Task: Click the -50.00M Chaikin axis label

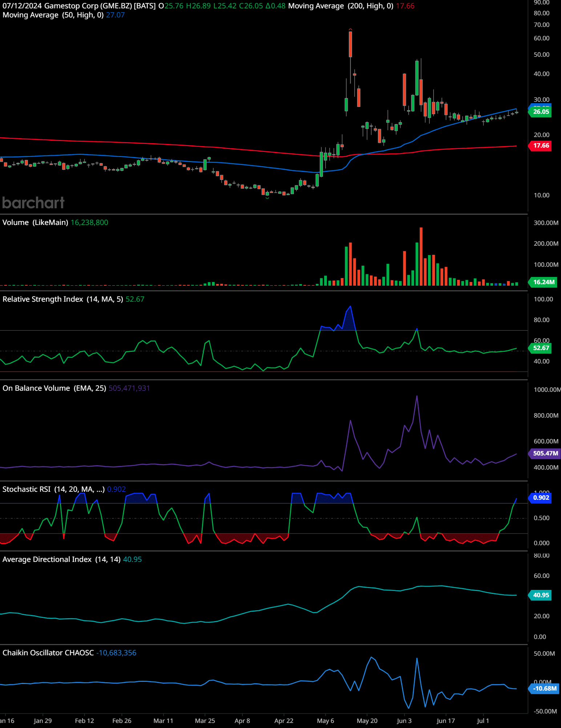Action: (x=545, y=711)
